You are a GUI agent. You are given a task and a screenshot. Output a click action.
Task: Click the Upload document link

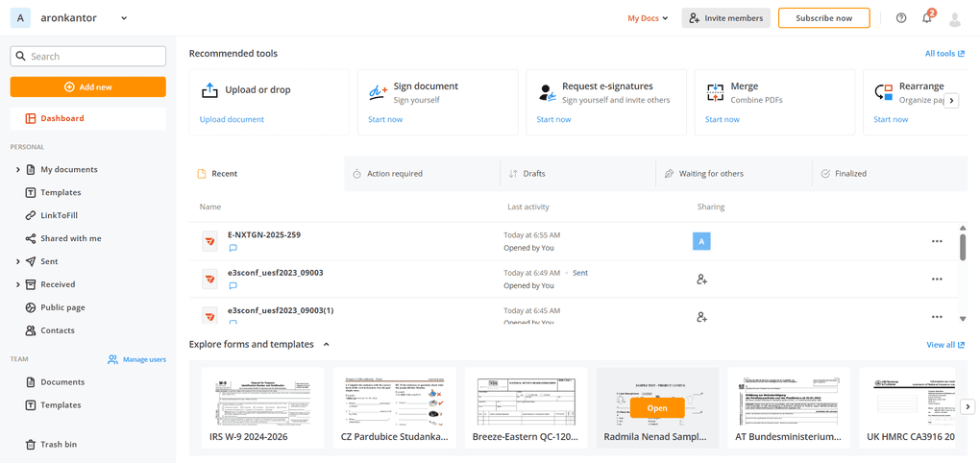[x=232, y=119]
